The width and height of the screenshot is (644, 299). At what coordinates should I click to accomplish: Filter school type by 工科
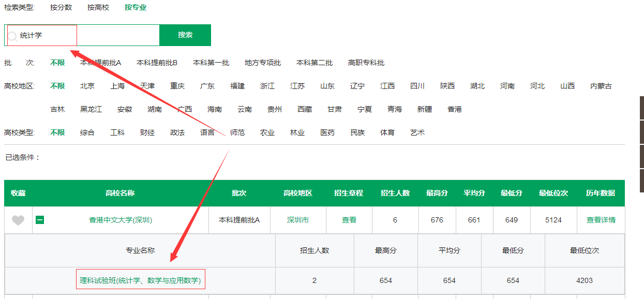(x=117, y=132)
